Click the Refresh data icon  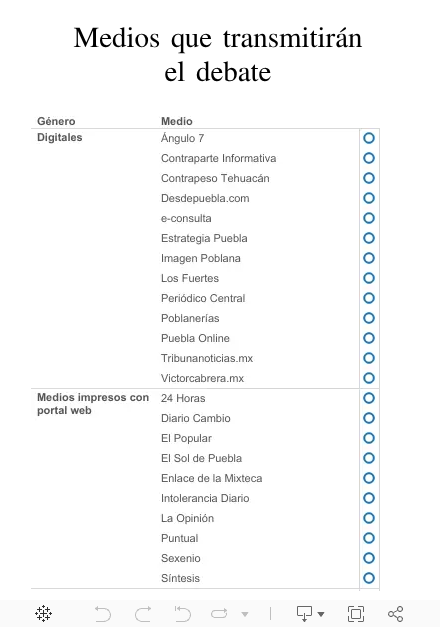click(219, 613)
